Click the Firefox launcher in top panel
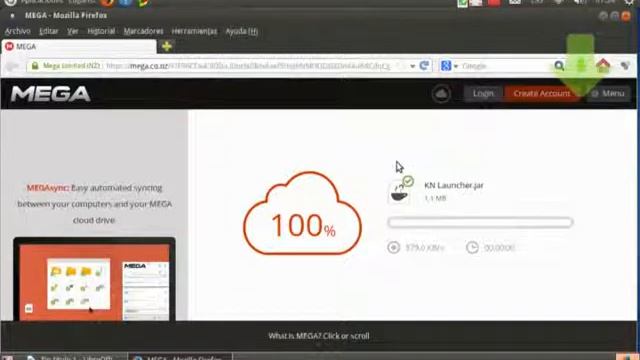 click(x=107, y=2)
